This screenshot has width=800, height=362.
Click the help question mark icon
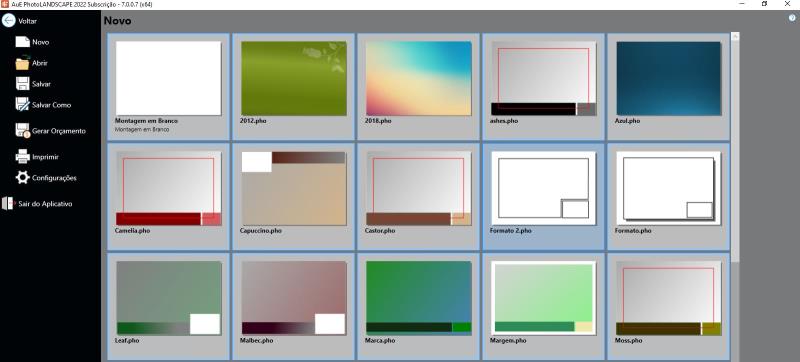pyautogui.click(x=792, y=18)
